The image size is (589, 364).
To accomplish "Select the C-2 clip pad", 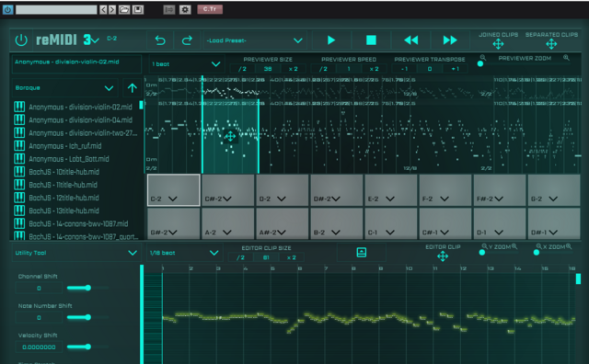I will click(174, 190).
